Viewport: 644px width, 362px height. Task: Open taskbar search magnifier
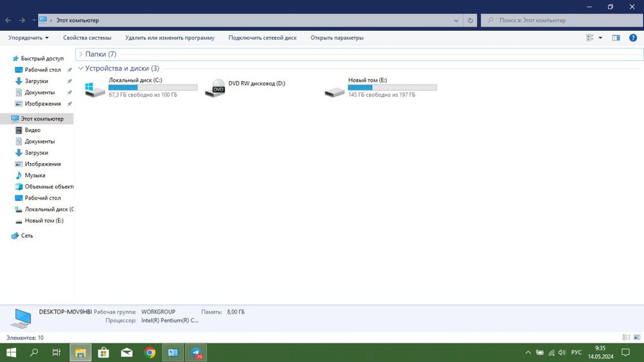tap(34, 352)
